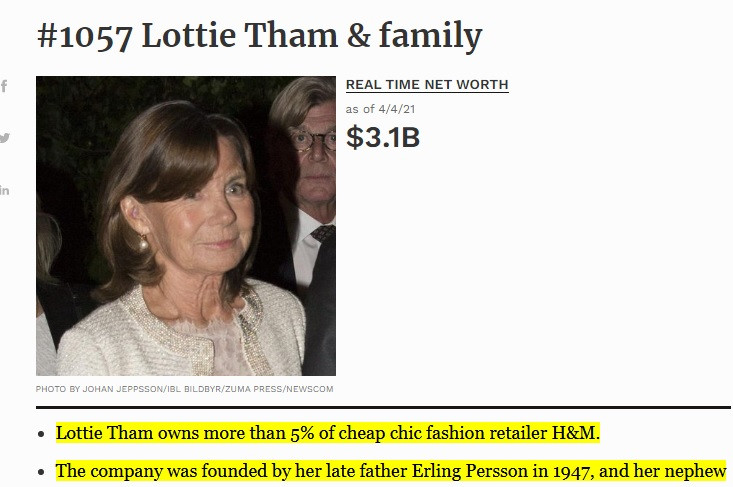
Task: Click the LinkedIn share icon
Action: point(4,190)
